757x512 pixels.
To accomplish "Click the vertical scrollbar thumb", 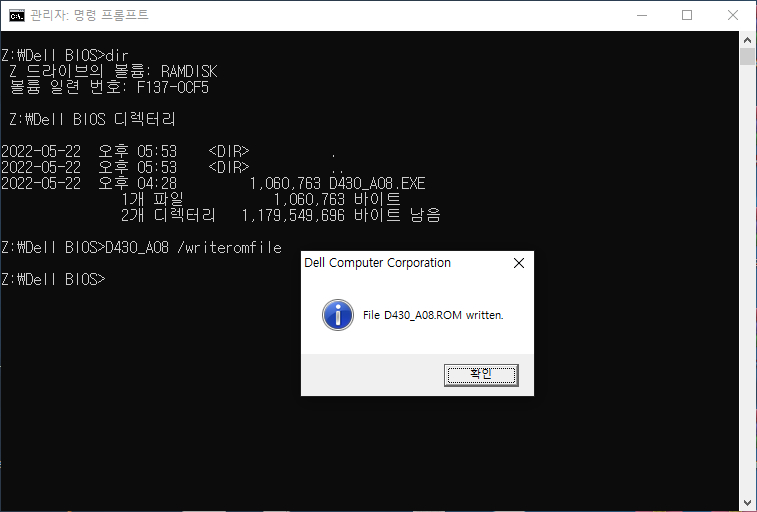I will (x=747, y=56).
